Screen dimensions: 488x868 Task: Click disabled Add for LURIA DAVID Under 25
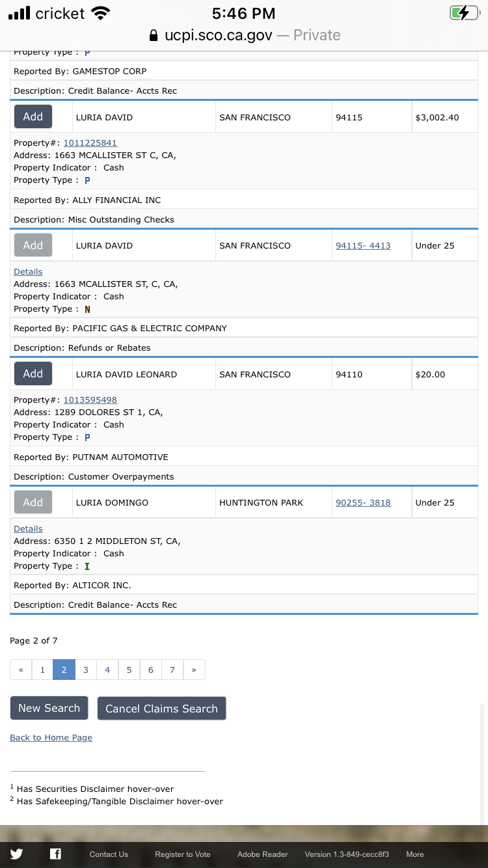33,245
